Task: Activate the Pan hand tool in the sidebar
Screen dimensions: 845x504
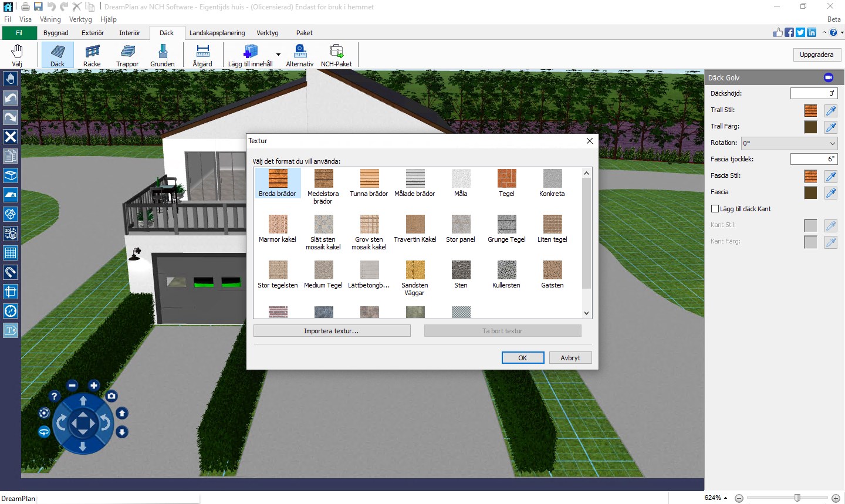Action: pyautogui.click(x=11, y=78)
